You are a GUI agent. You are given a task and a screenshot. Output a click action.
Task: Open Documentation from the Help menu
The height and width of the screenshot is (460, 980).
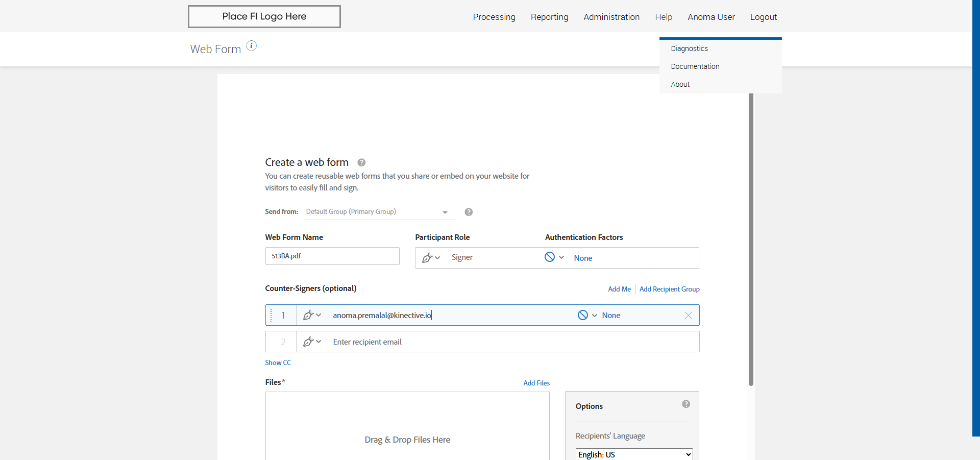coord(695,66)
